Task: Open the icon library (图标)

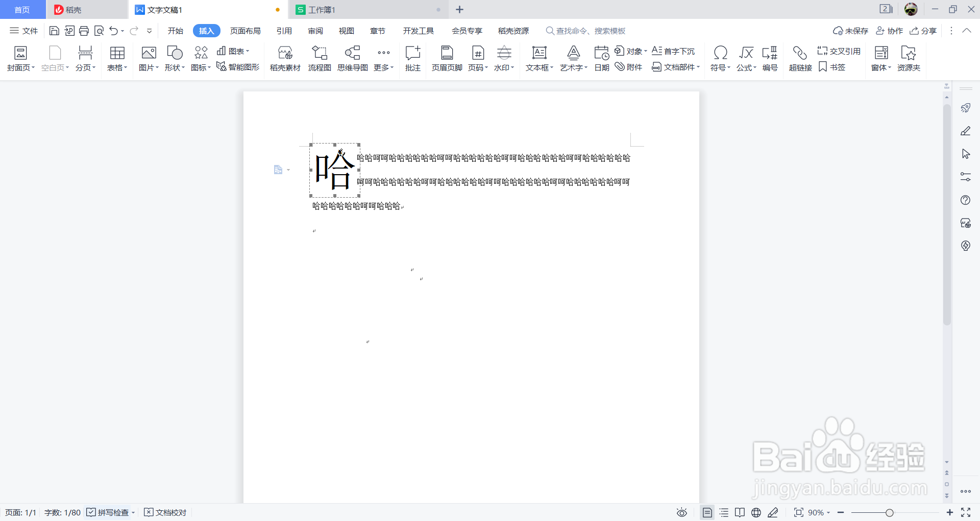Action: [x=201, y=59]
